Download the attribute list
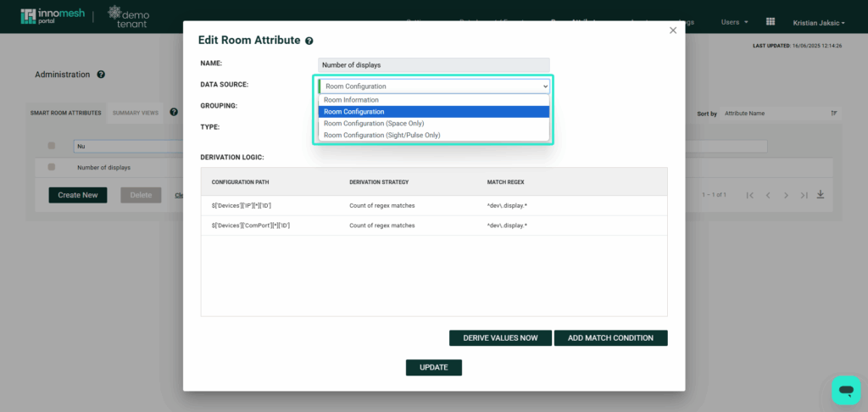868x412 pixels. [x=821, y=194]
